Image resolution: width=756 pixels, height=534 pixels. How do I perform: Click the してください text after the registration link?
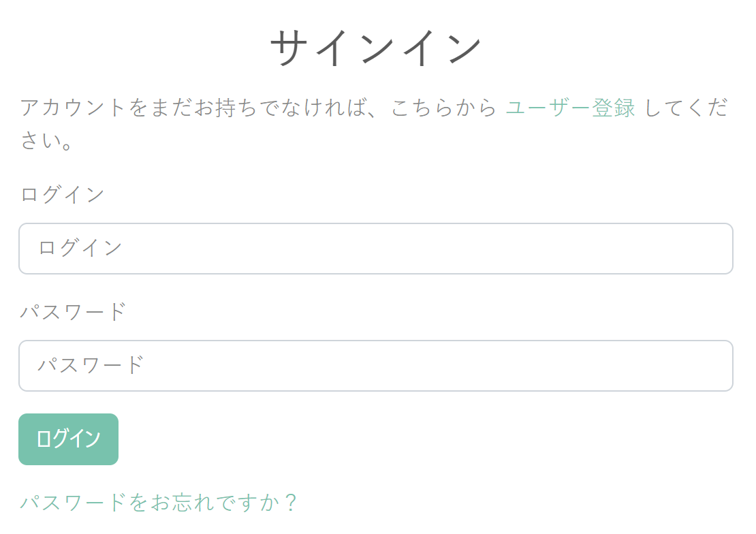pyautogui.click(x=686, y=108)
